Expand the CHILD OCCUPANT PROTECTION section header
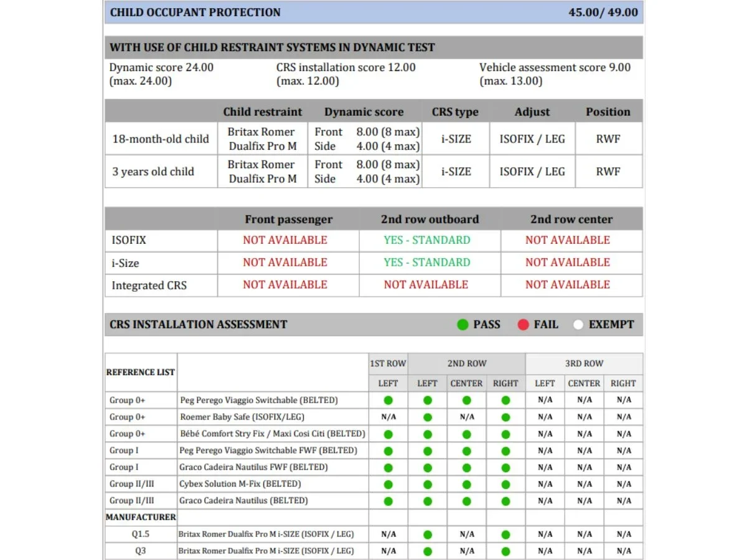This screenshot has width=747, height=560. point(195,12)
